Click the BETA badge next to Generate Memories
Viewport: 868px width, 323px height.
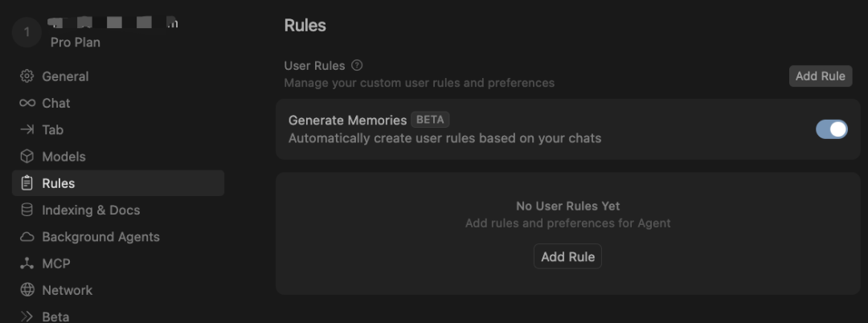430,120
